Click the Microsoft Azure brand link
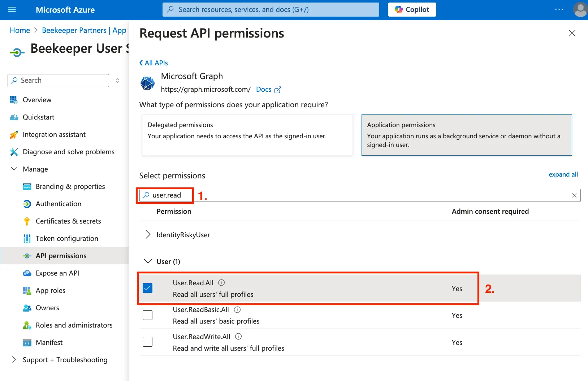This screenshot has height=381, width=588. tap(65, 10)
